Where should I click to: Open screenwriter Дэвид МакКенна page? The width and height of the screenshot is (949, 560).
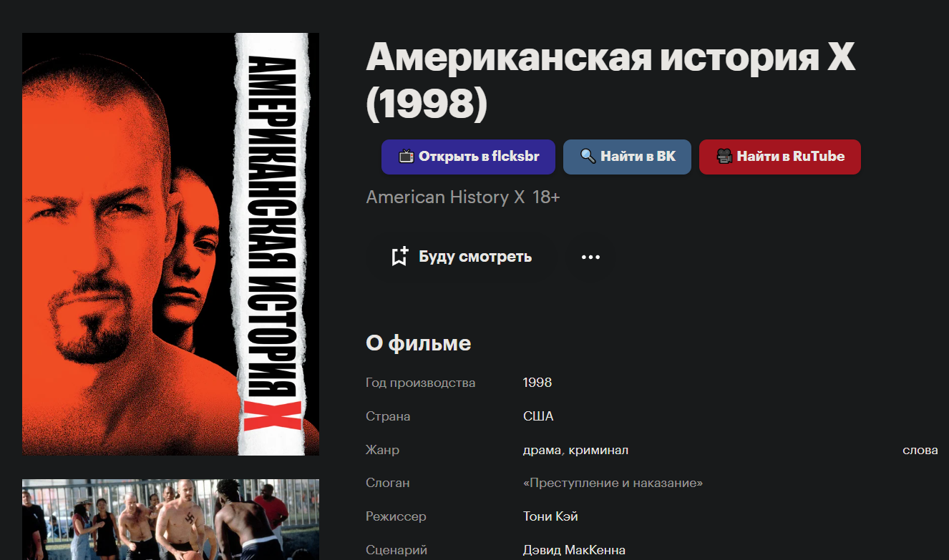pyautogui.click(x=574, y=550)
